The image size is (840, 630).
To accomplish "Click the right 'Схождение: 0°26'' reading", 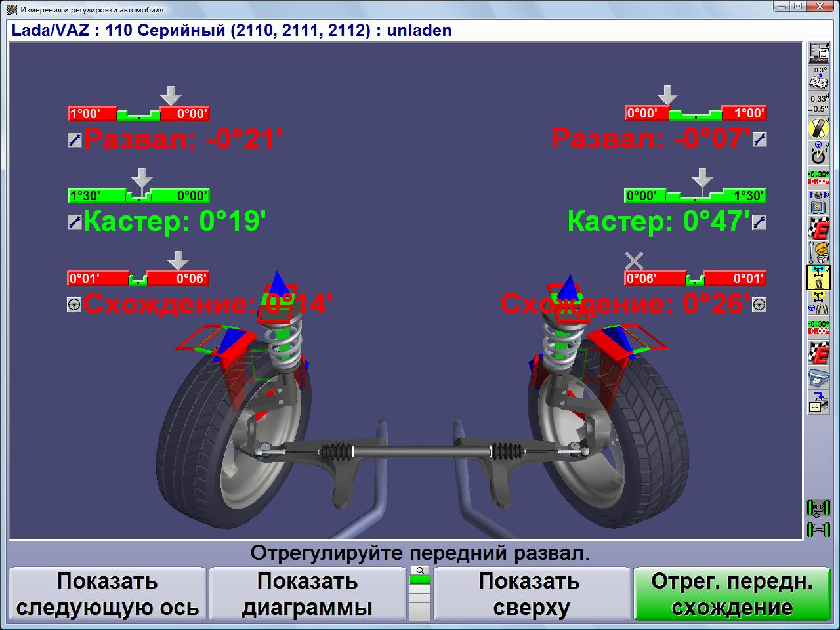I will (625, 304).
